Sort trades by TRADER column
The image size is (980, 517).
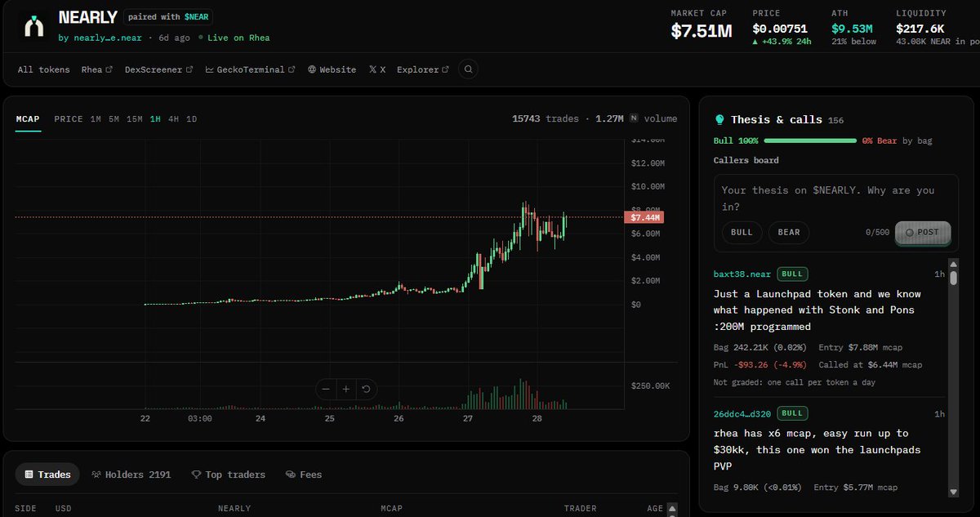[580, 508]
